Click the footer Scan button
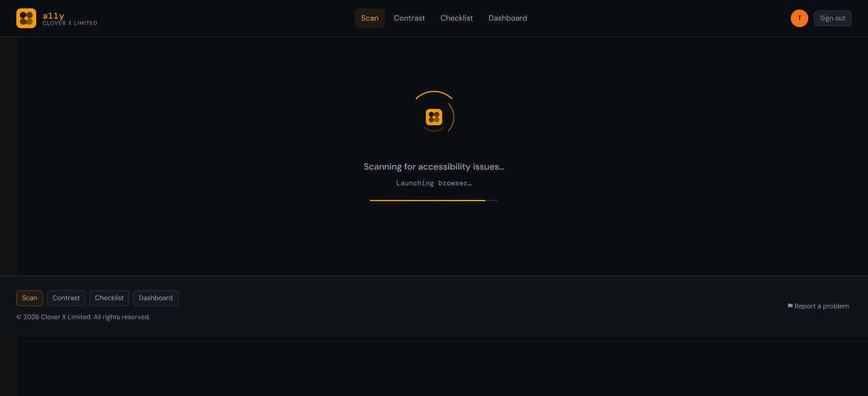This screenshot has height=396, width=868. (30, 298)
